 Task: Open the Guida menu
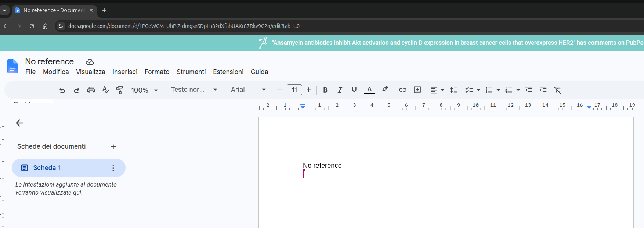[259, 72]
